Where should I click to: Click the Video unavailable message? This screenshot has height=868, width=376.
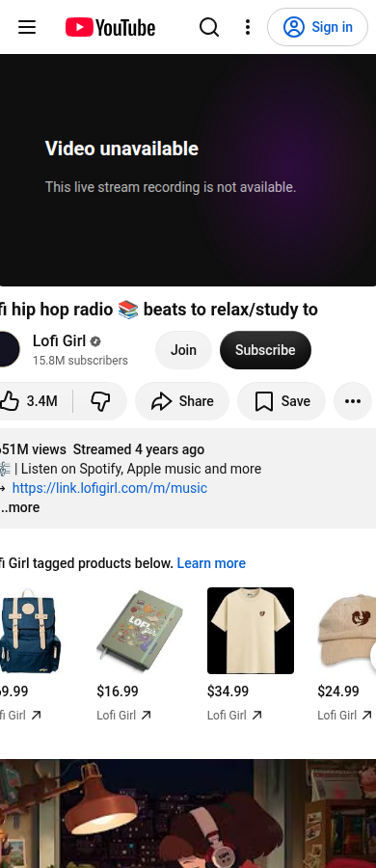[x=121, y=149]
